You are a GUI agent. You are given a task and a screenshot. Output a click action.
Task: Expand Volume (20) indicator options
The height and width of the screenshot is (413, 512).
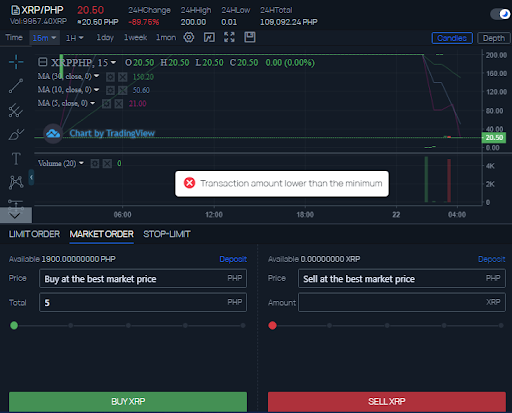[x=81, y=163]
